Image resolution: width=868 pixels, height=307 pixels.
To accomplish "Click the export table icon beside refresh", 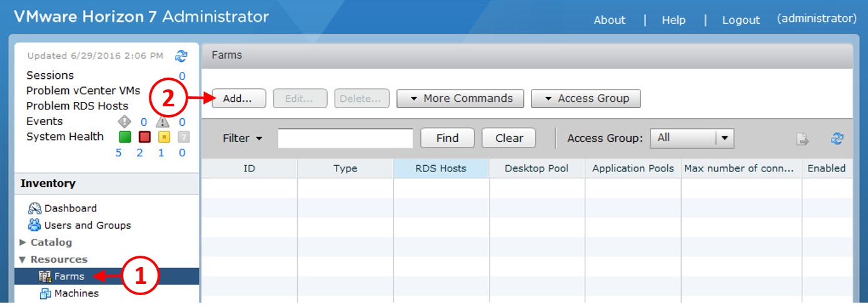I will [x=803, y=139].
